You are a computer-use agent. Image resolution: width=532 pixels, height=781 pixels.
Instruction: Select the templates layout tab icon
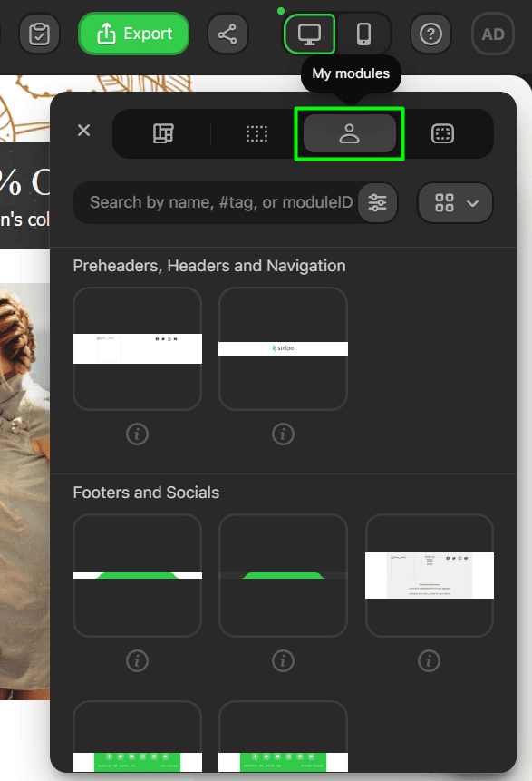[x=163, y=133]
